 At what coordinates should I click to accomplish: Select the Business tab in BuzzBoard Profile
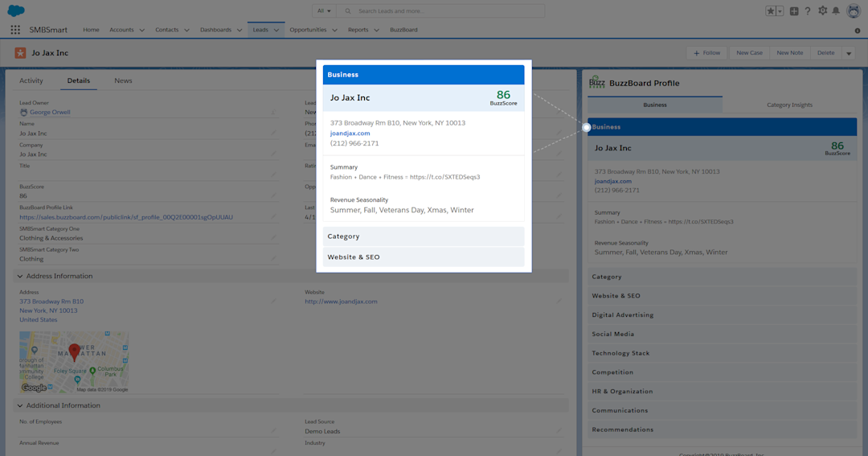coord(655,105)
